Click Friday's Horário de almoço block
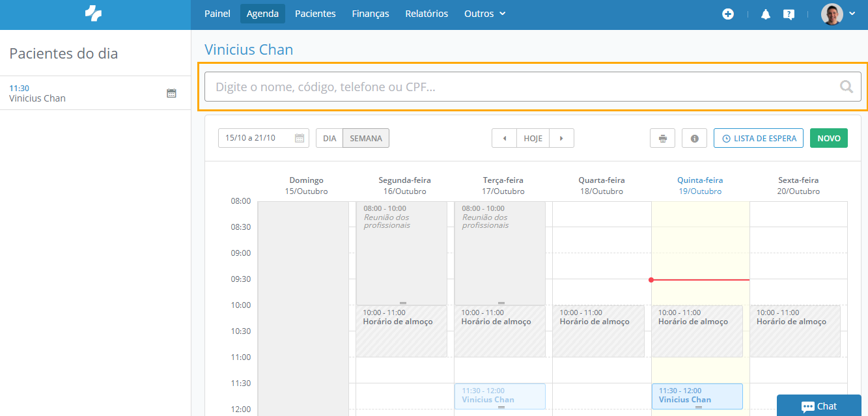The image size is (868, 416). [796, 331]
